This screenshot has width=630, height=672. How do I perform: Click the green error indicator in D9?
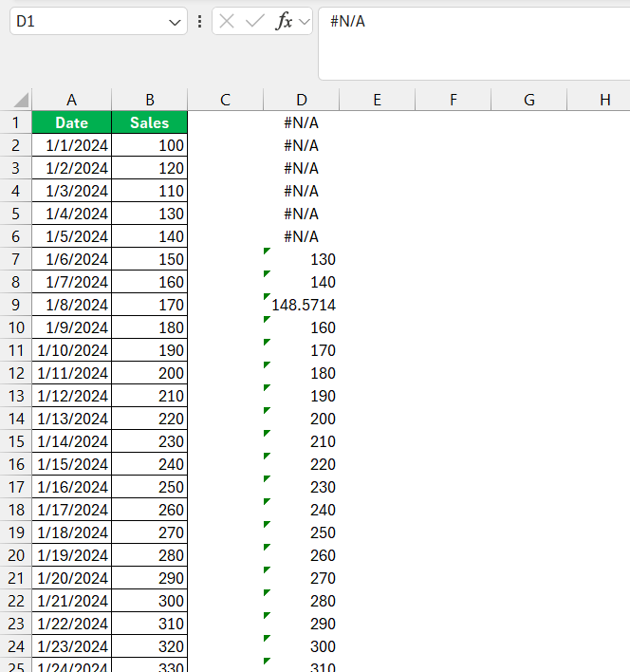267,296
